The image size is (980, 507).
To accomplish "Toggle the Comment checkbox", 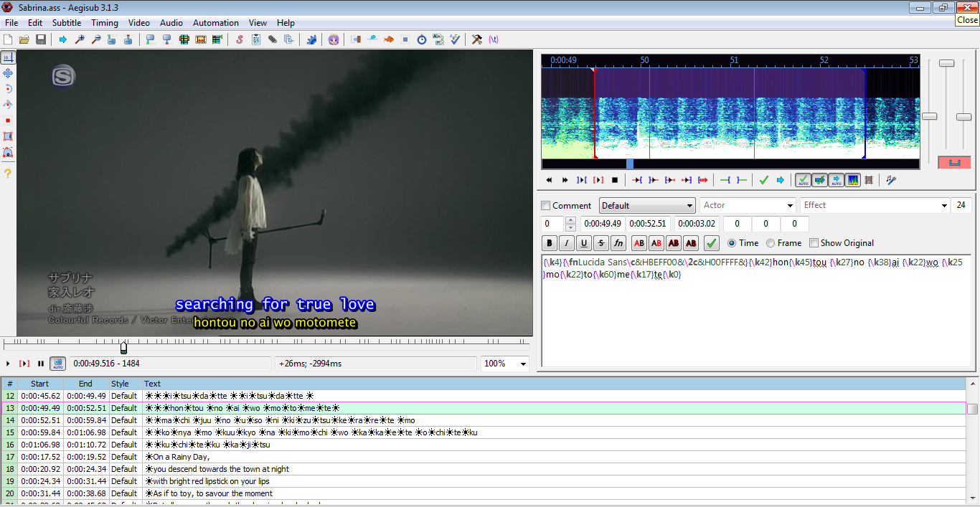I will pyautogui.click(x=546, y=205).
